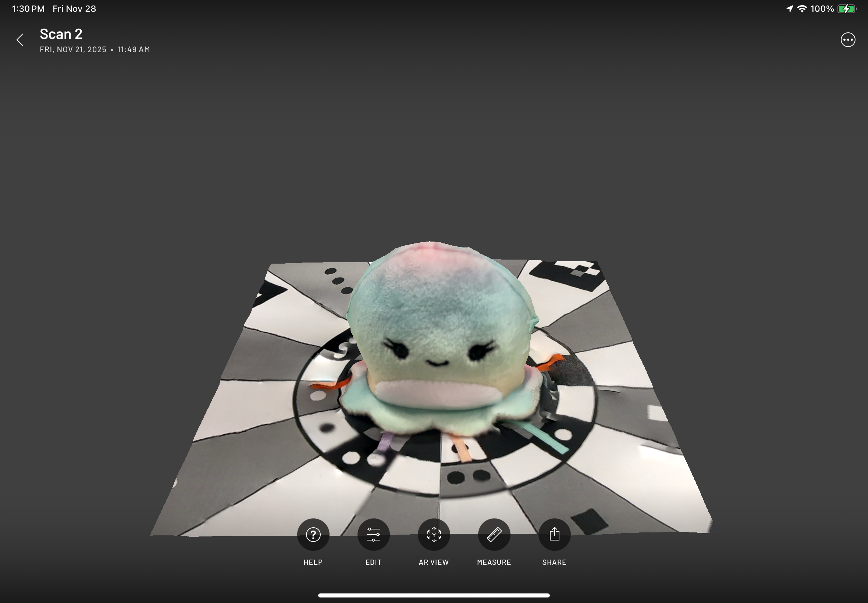This screenshot has height=603, width=868.
Task: Tap the Wi-Fi status icon
Action: (802, 9)
